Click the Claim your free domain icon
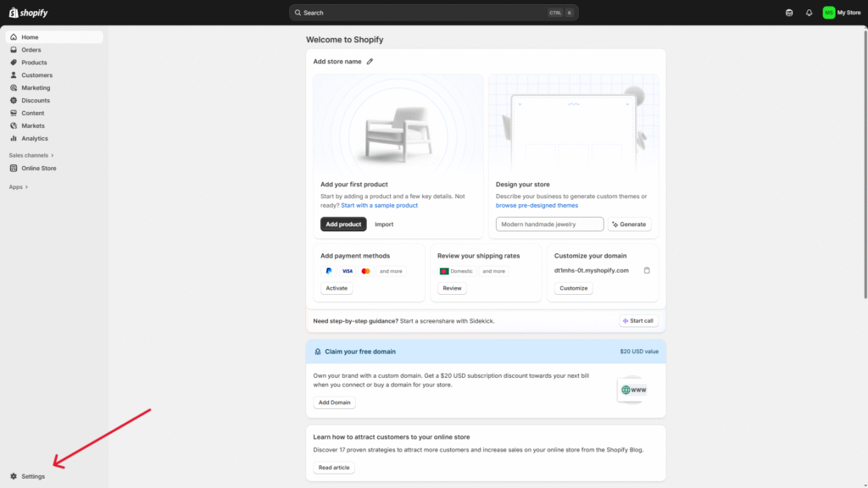Viewport: 868px width, 488px height. [317, 352]
